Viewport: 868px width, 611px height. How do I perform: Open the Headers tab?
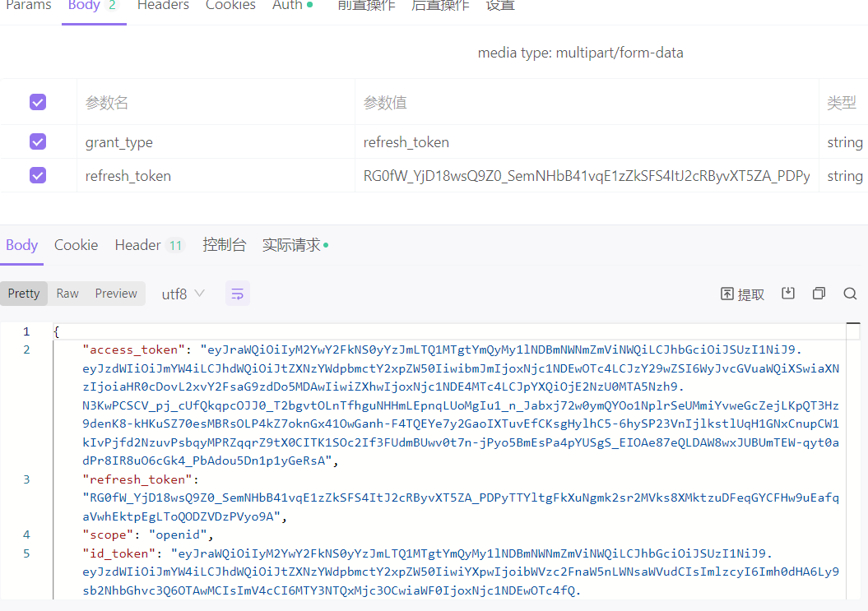coord(163,6)
